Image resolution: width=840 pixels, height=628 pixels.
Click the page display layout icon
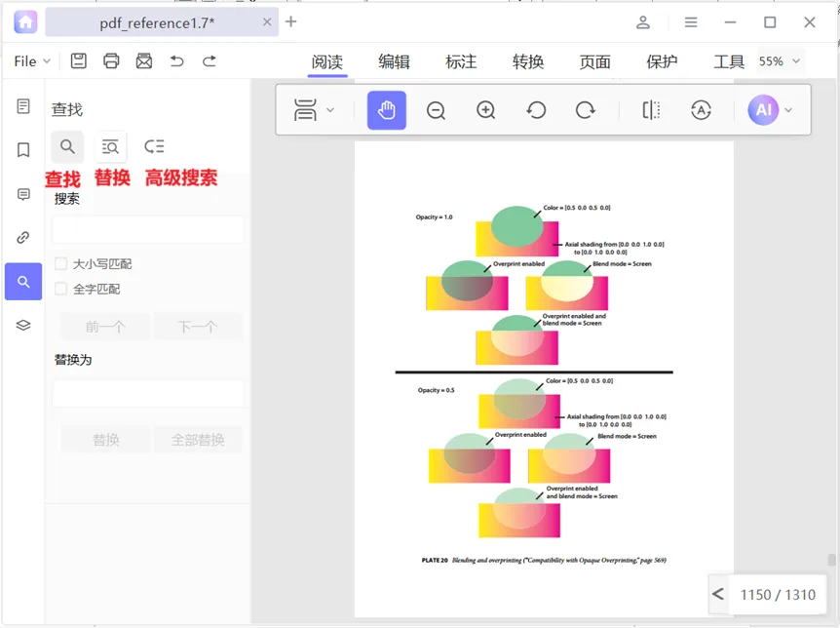click(x=305, y=110)
